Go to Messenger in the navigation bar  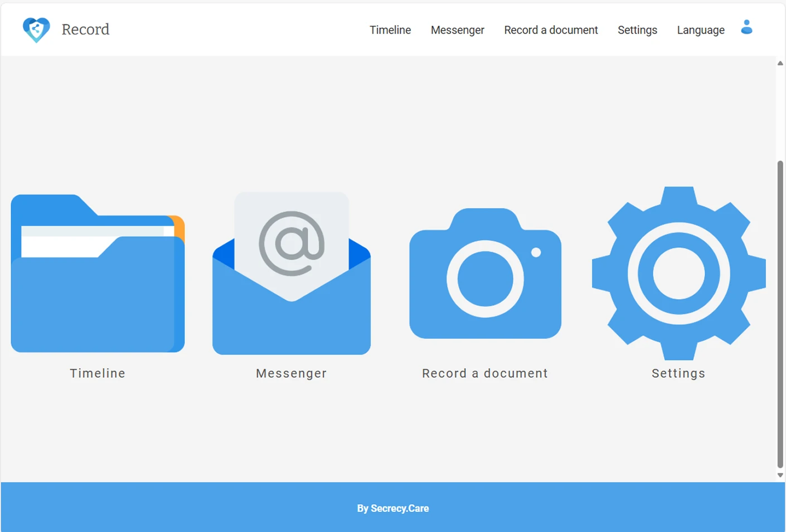click(x=457, y=30)
